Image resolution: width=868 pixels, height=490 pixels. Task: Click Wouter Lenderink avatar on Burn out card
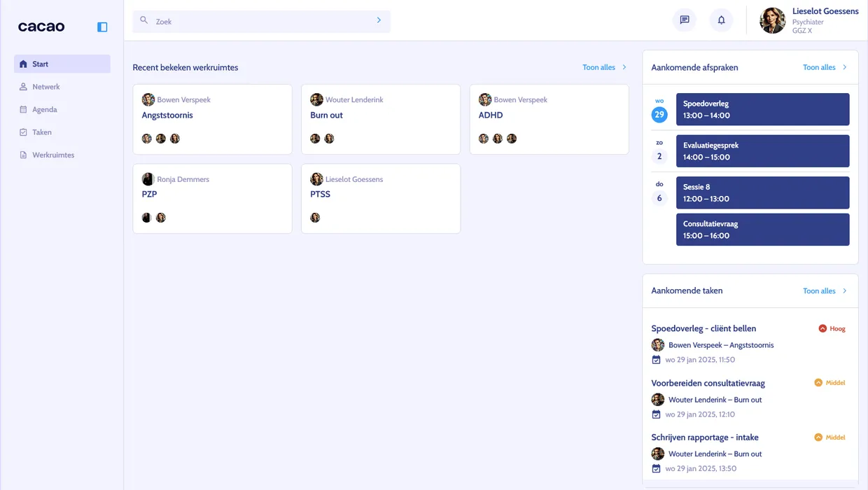pyautogui.click(x=317, y=99)
